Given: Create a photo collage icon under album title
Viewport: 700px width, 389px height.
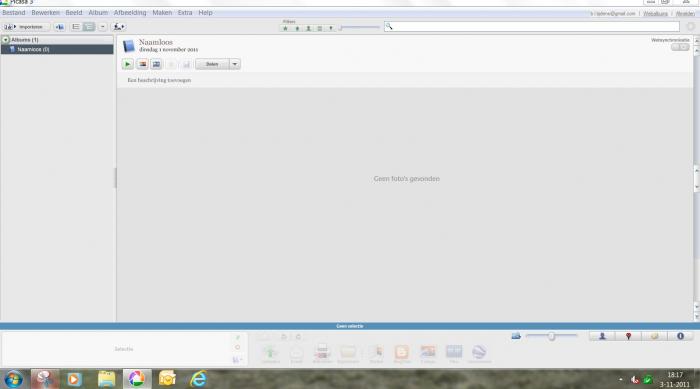Looking at the screenshot, I should click(142, 64).
